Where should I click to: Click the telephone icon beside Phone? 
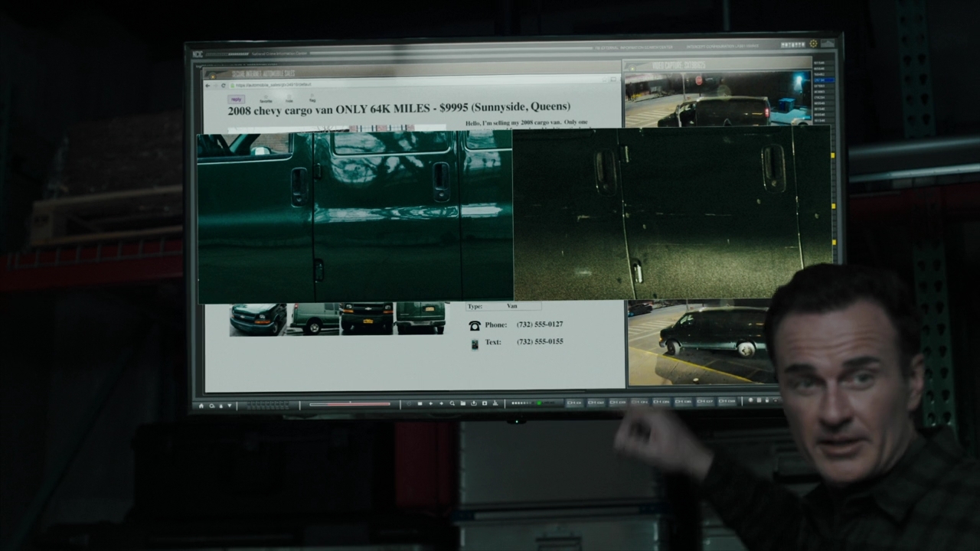pyautogui.click(x=475, y=325)
